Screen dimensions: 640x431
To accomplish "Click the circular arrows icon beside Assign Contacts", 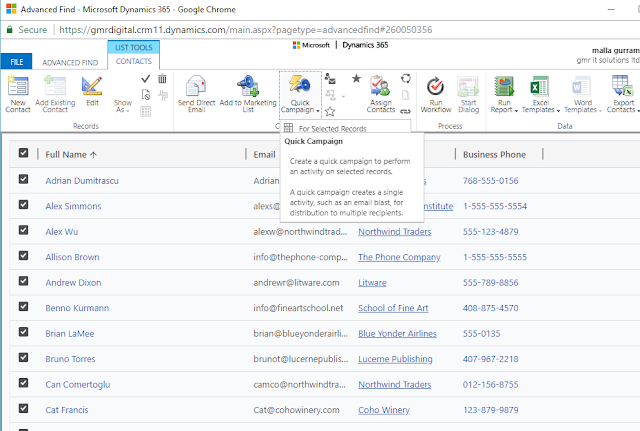I will (x=406, y=78).
